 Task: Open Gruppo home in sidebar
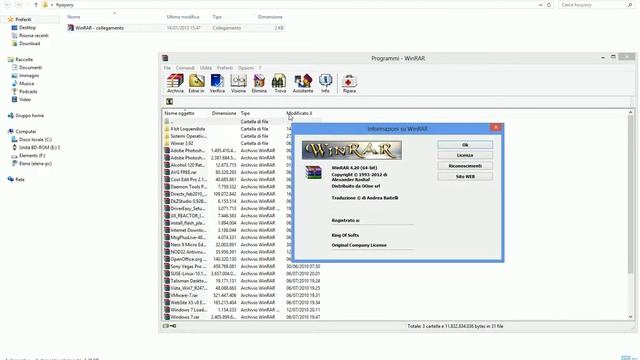26,116
